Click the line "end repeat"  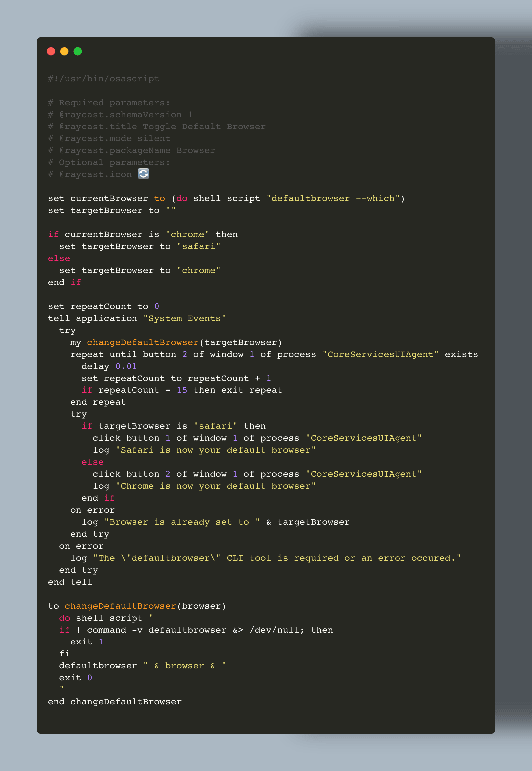point(98,403)
